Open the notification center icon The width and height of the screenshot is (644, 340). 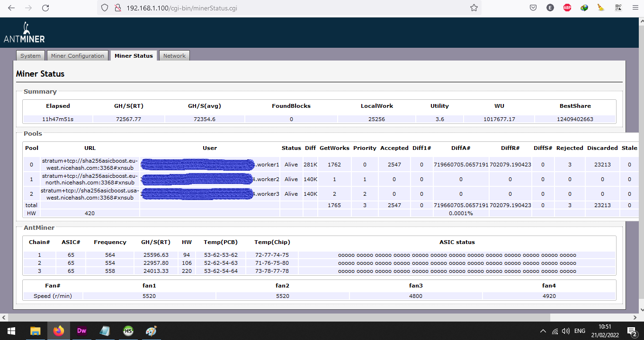tap(632, 331)
